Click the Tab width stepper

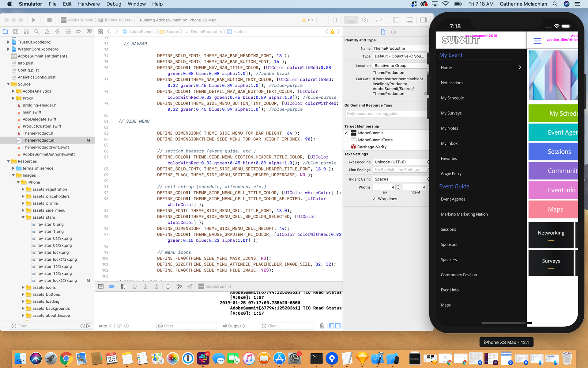point(398,187)
